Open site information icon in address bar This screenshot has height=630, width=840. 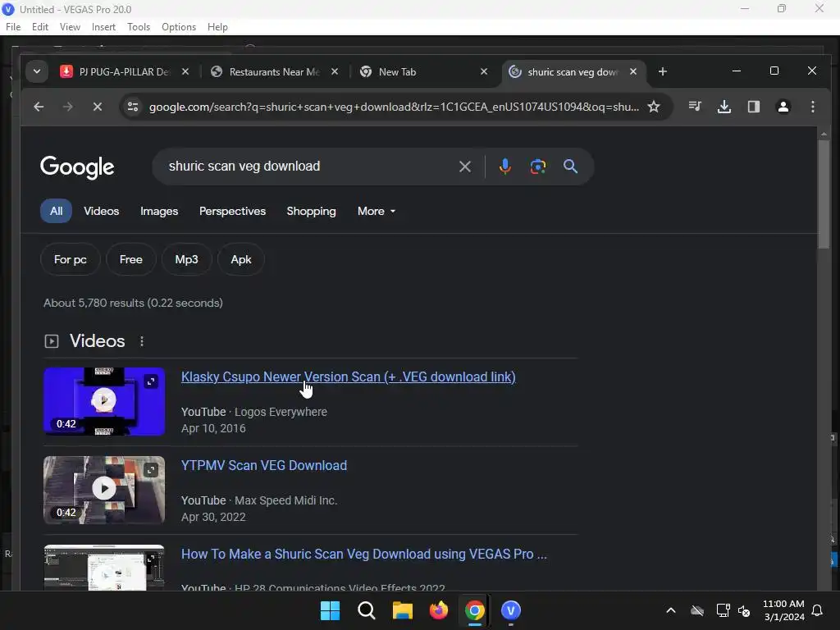pos(132,107)
